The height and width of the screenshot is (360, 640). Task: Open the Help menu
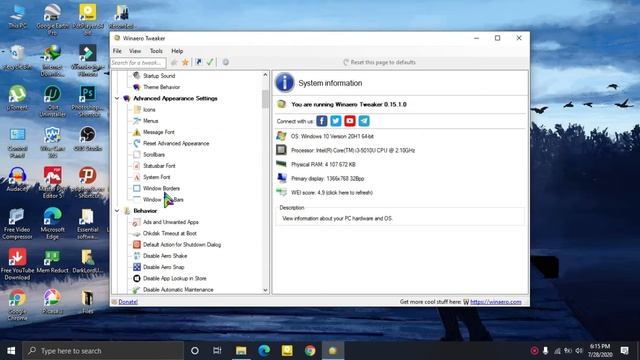pyautogui.click(x=177, y=51)
